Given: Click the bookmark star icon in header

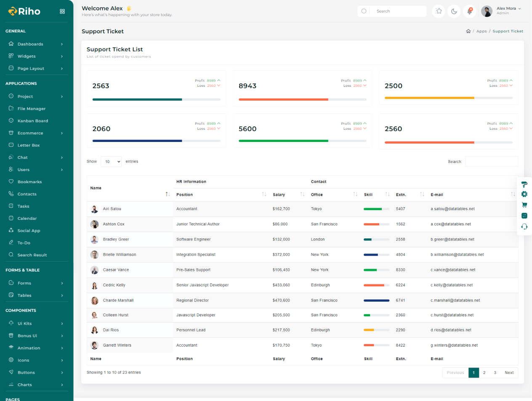Looking at the screenshot, I should click(x=439, y=11).
